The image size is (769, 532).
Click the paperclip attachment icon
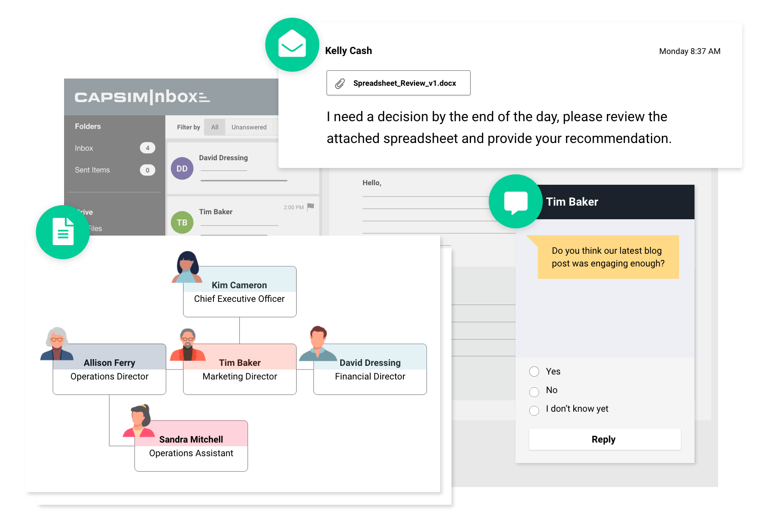[339, 83]
